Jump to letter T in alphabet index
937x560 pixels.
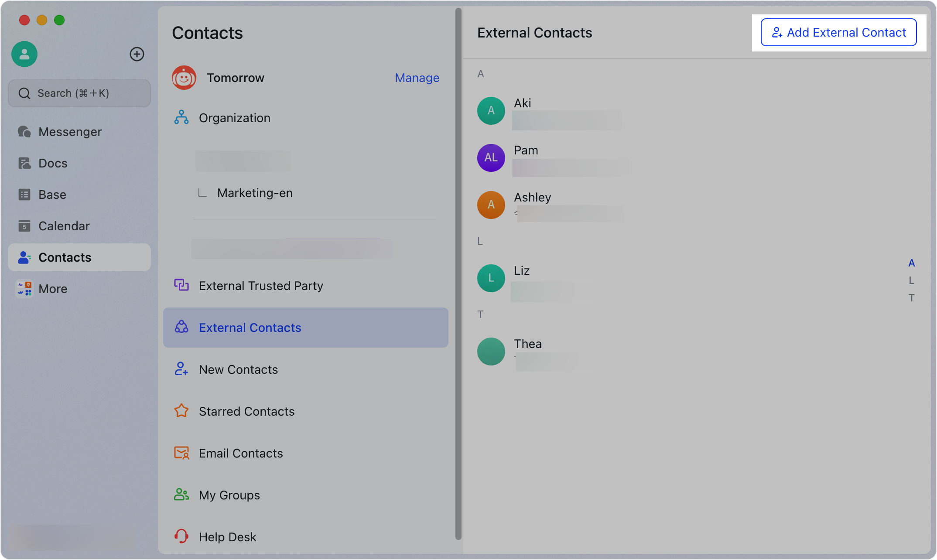[x=912, y=297]
